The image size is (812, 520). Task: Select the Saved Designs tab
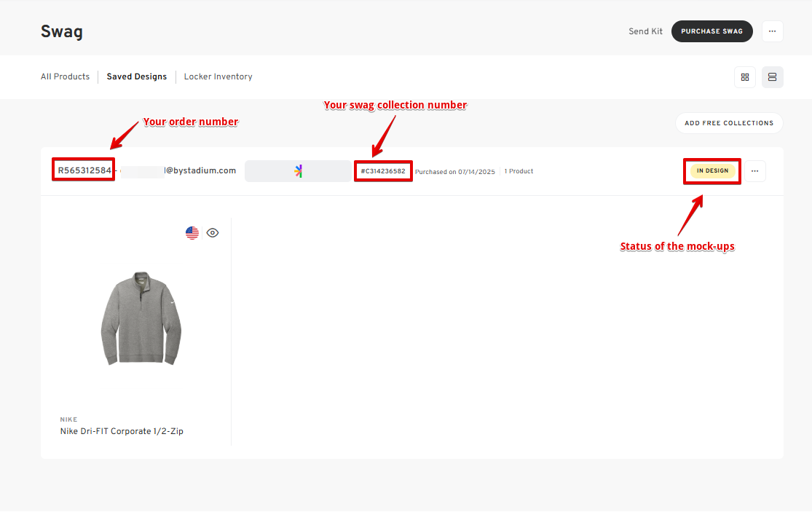(x=137, y=76)
